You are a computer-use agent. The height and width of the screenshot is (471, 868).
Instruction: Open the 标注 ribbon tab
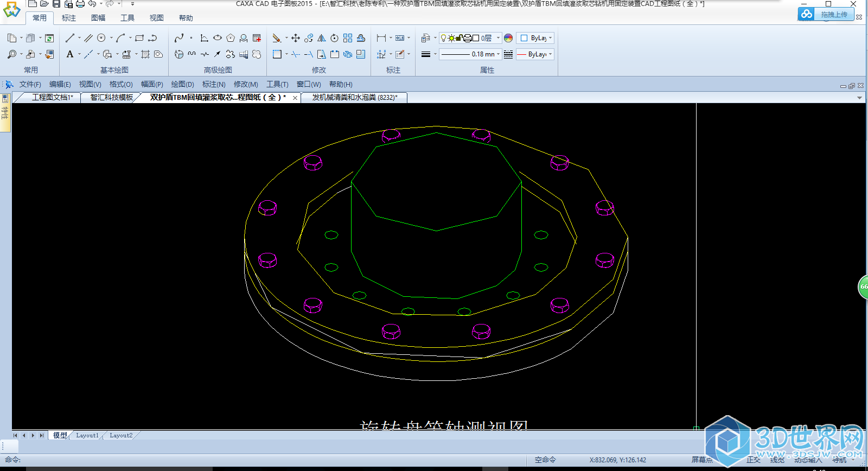(69, 18)
